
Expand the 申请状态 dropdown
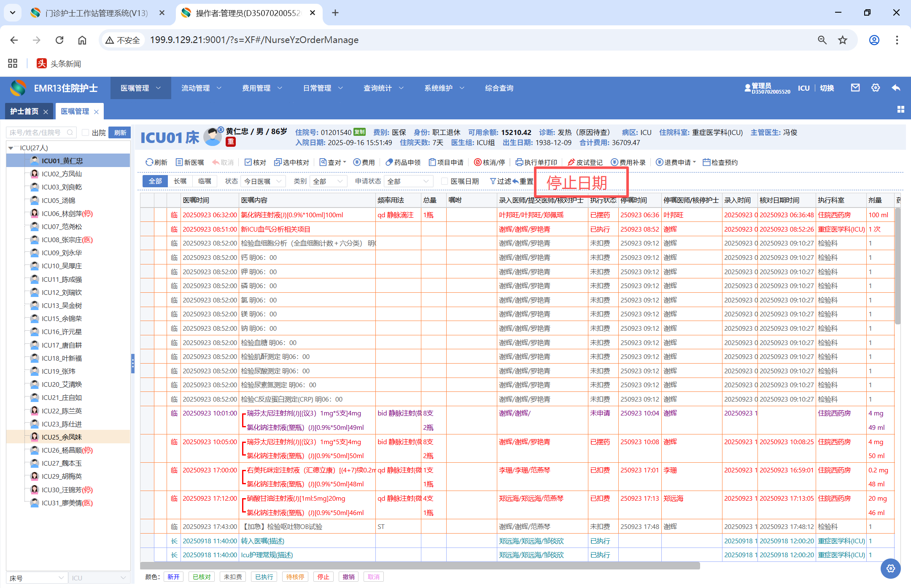click(x=408, y=181)
